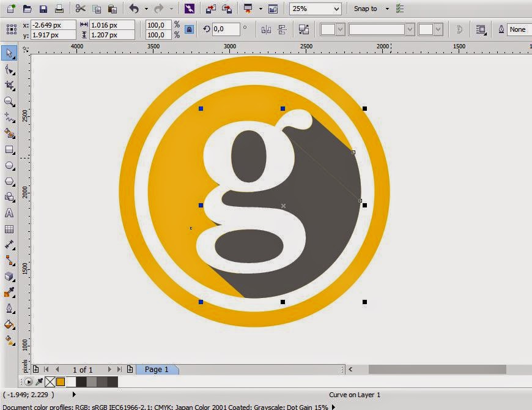Click the Import icon

(211, 9)
